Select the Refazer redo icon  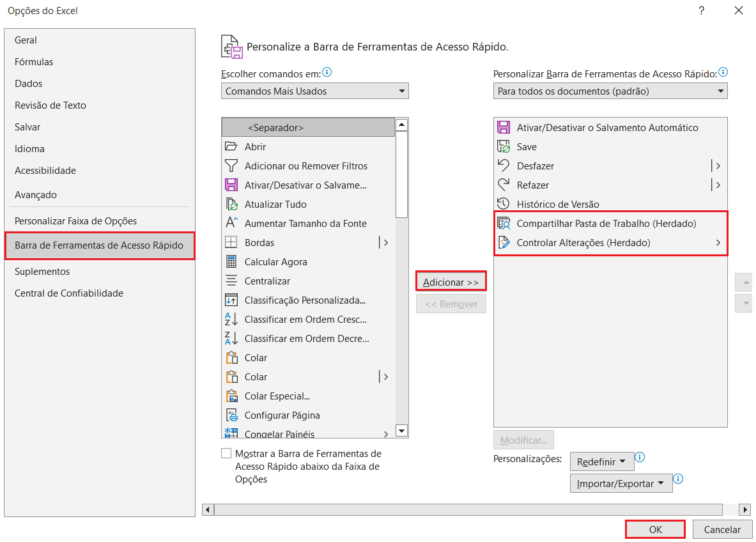pyautogui.click(x=504, y=185)
